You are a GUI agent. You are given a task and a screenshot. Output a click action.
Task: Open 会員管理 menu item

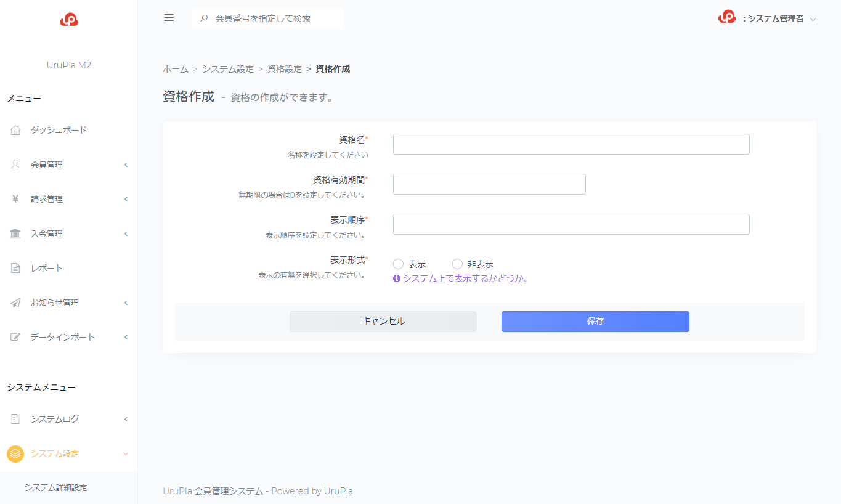coord(68,165)
